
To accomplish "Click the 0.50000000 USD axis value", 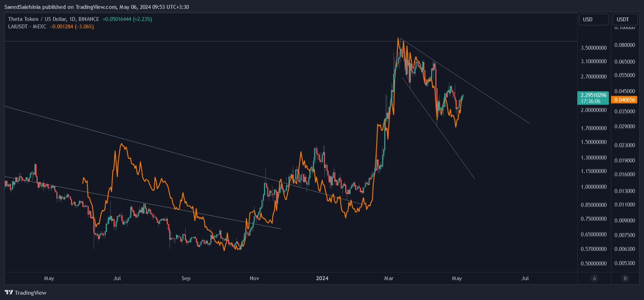I will (x=594, y=263).
